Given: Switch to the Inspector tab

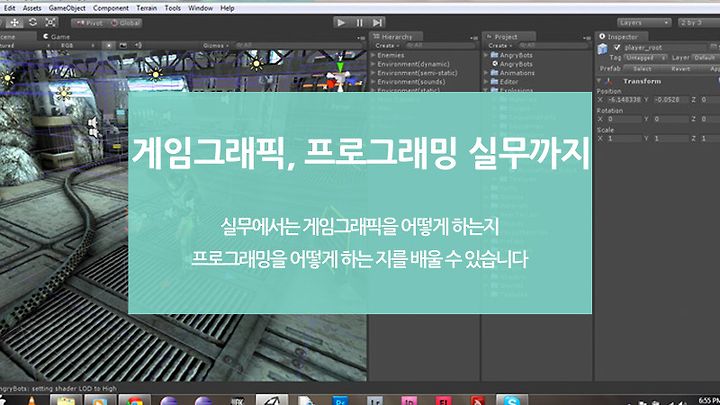Looking at the screenshot, I should 621,36.
